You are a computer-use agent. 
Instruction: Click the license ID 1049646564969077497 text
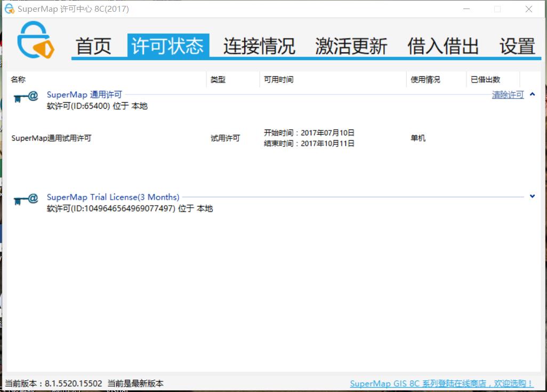[128, 208]
